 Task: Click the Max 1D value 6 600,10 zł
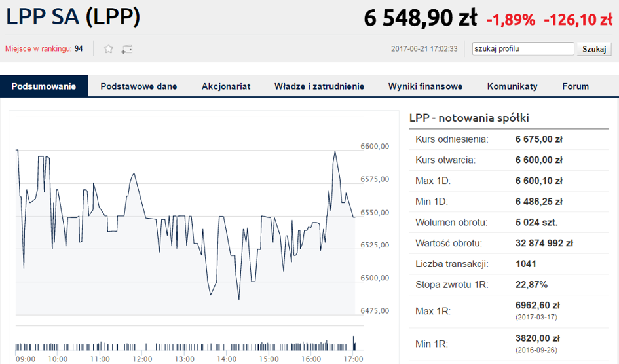click(539, 181)
